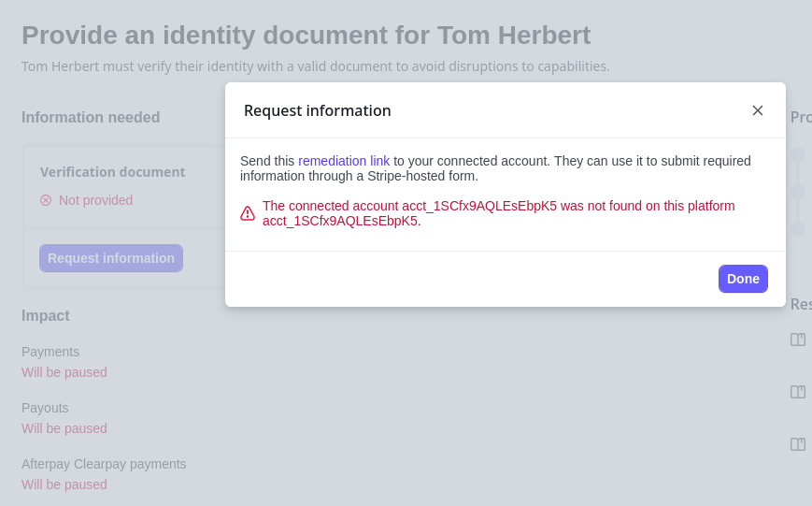Screen dimensions: 812x506
Task: Select the middle progress step dot
Action: tap(798, 192)
